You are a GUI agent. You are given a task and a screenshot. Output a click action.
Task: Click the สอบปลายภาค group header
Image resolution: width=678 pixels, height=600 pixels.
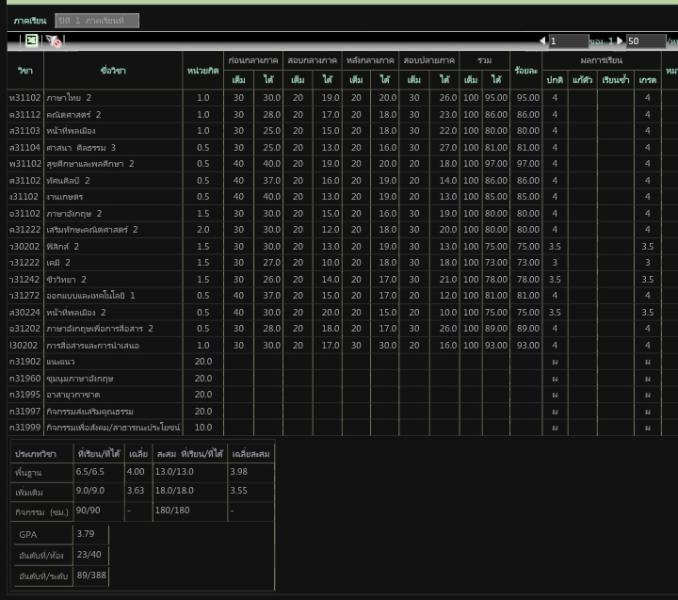tap(429, 61)
